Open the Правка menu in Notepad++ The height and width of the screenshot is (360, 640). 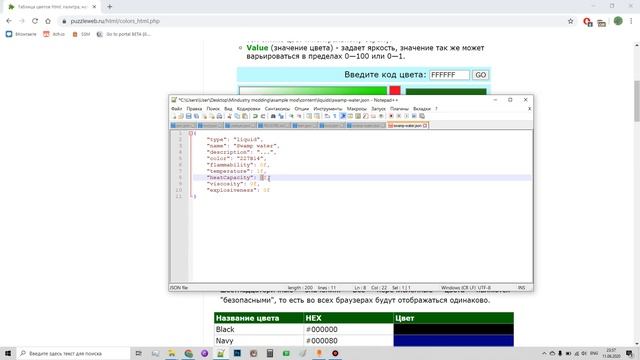point(194,109)
